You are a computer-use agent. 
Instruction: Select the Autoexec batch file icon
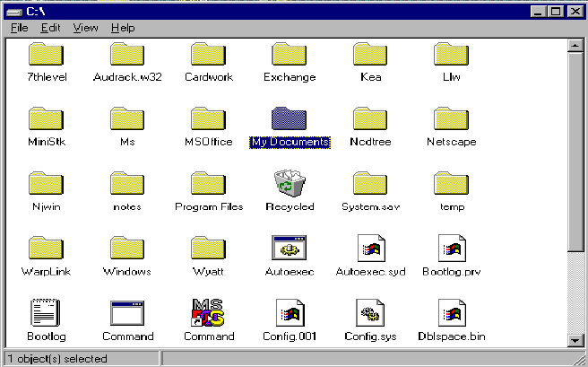click(290, 248)
